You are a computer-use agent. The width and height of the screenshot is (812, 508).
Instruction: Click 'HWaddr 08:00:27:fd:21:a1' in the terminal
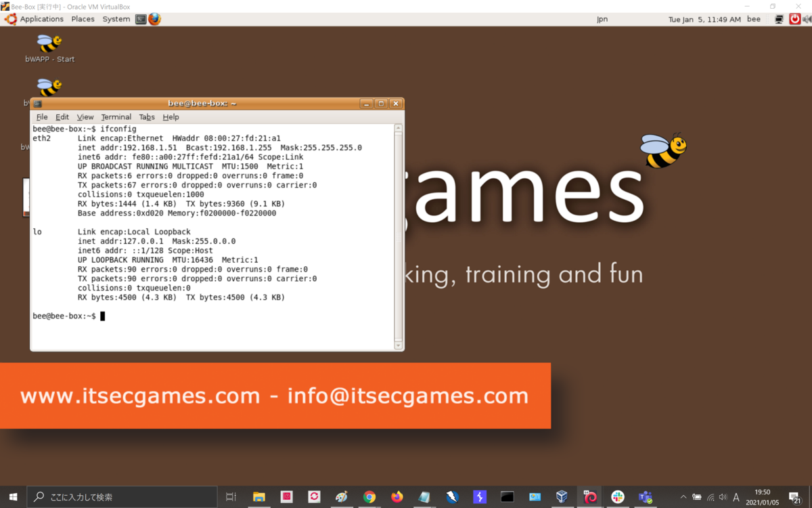coord(227,138)
